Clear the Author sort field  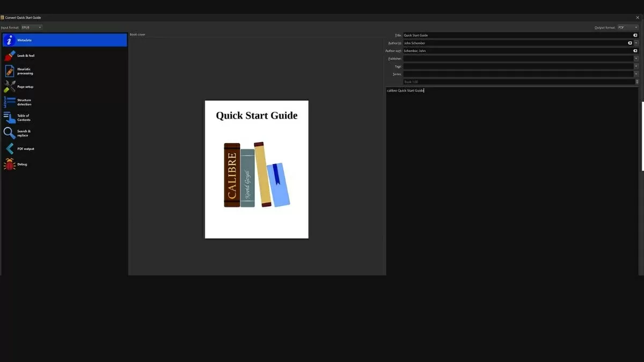pyautogui.click(x=635, y=50)
